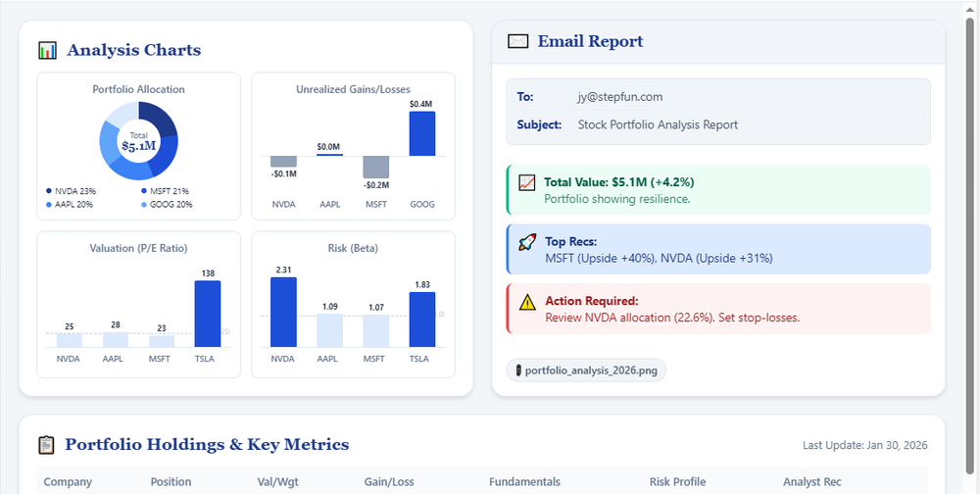Image resolution: width=980 pixels, height=494 pixels.
Task: Click the NVDA 2.31 beta bar
Action: point(284,312)
